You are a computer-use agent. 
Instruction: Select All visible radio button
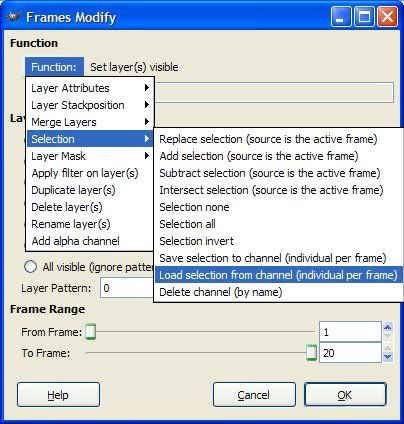click(x=30, y=267)
